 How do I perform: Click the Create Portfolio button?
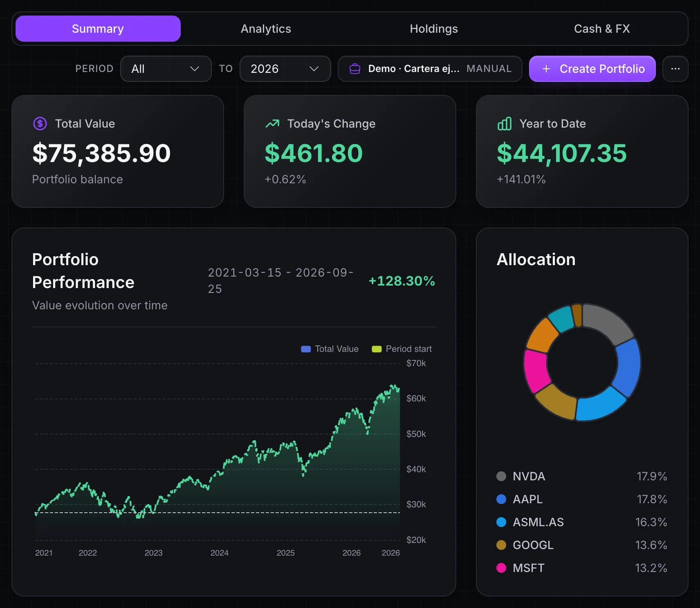592,69
